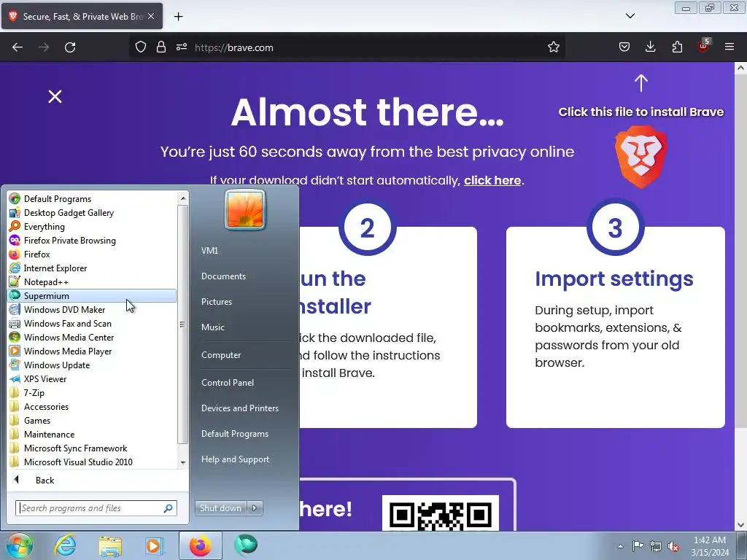Viewport: 747px width, 560px height.
Task: Click the Windows Start orb
Action: (18, 545)
